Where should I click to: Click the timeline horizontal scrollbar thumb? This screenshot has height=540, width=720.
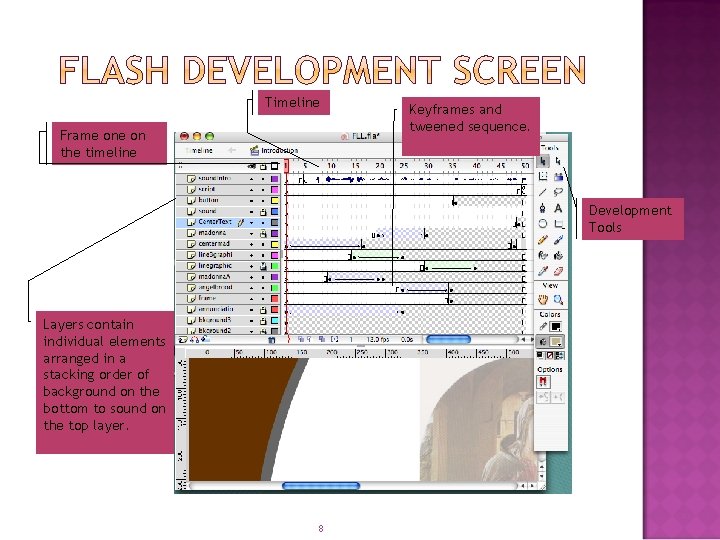pyautogui.click(x=449, y=339)
